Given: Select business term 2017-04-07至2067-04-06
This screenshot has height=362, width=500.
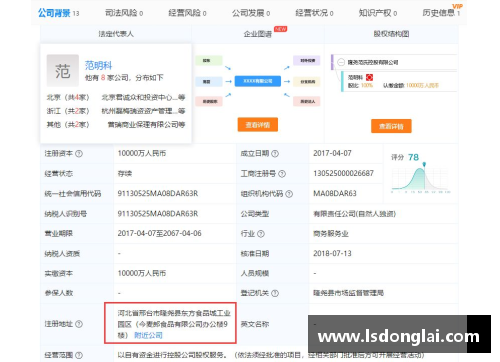Looking at the screenshot, I should pyautogui.click(x=159, y=233).
